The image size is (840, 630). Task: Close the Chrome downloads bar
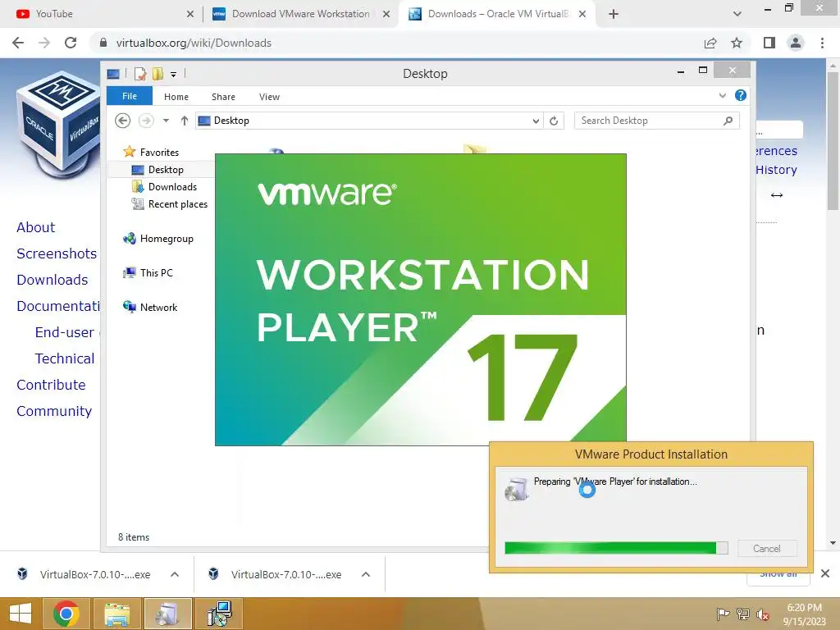pos(825,573)
